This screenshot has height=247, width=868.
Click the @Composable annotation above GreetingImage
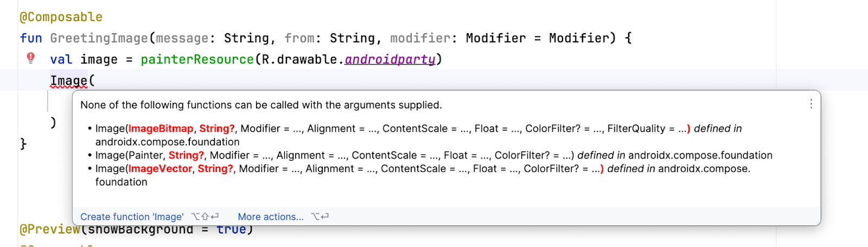pos(61,17)
